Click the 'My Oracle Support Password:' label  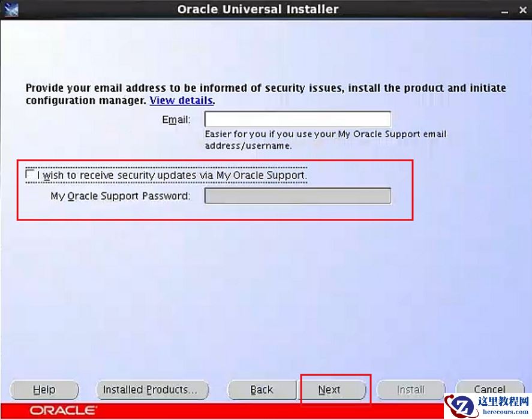point(120,196)
